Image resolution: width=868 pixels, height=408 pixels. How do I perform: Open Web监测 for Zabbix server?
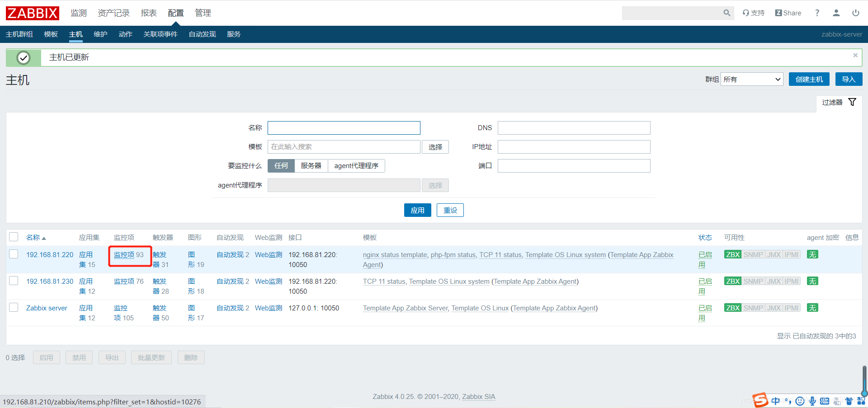coord(269,308)
